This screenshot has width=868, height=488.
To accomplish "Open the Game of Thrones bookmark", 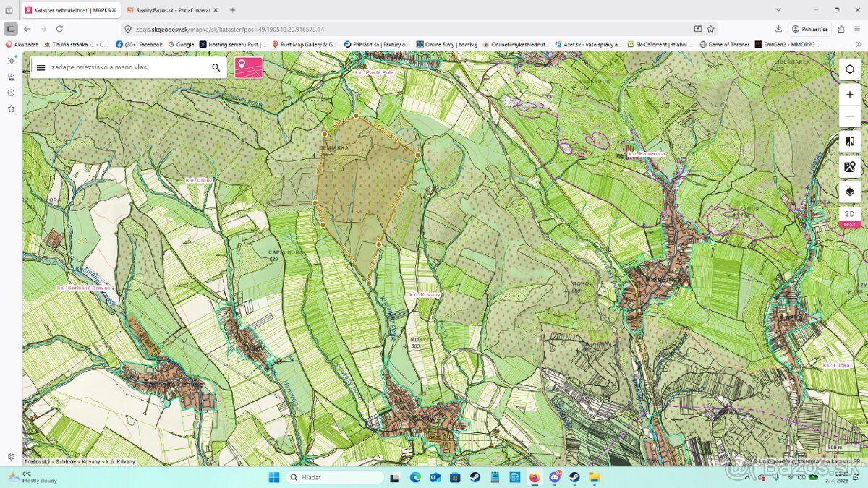I will (725, 44).
